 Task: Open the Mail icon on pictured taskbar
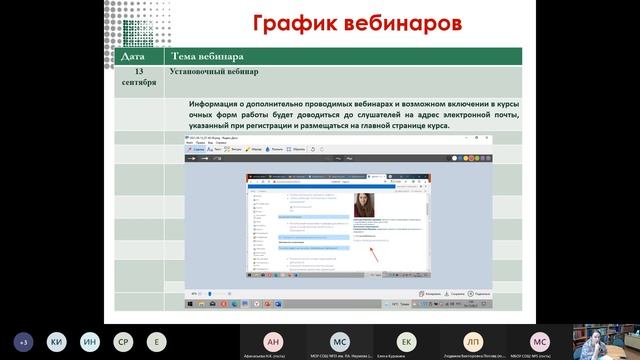coord(213,304)
